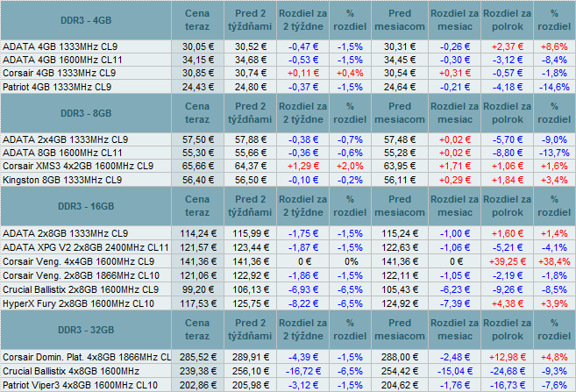
Task: Select Corsair XMS3 4x2GB 1600MHz CL9 label
Action: pos(78,166)
